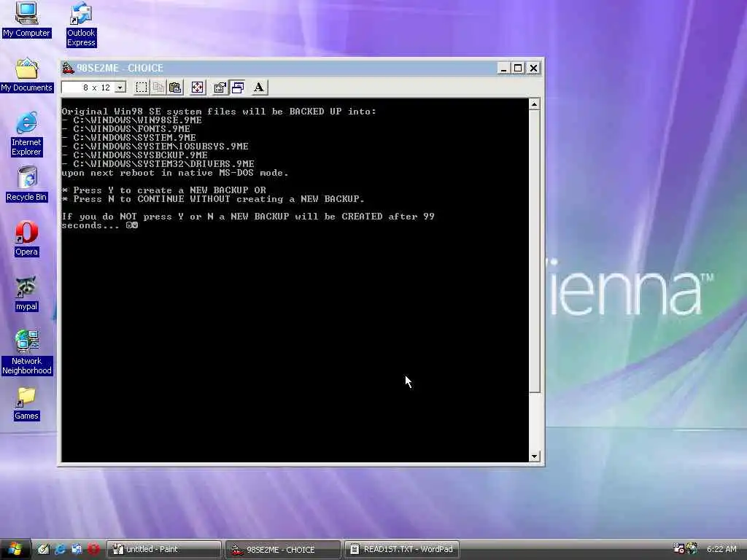Viewport: 747px width, 560px height.
Task: Click the console scrollbar down arrow
Action: (x=535, y=456)
